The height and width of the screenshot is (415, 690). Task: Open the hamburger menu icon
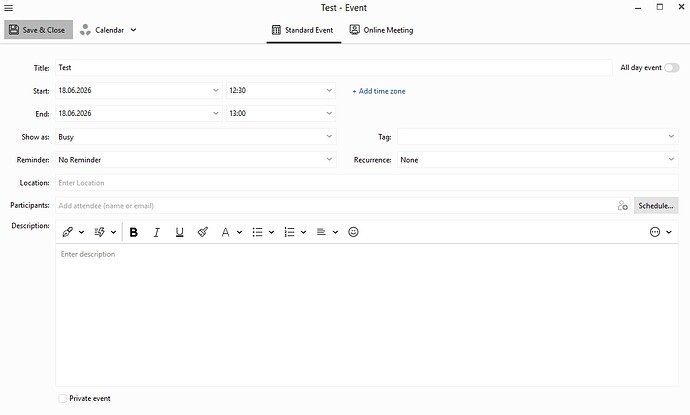8,8
